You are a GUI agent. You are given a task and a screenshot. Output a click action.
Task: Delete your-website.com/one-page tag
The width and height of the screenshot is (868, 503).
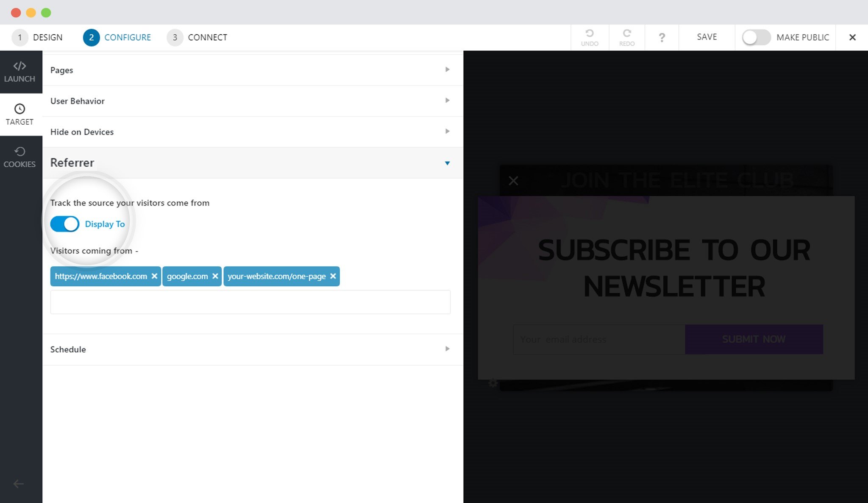(x=333, y=276)
